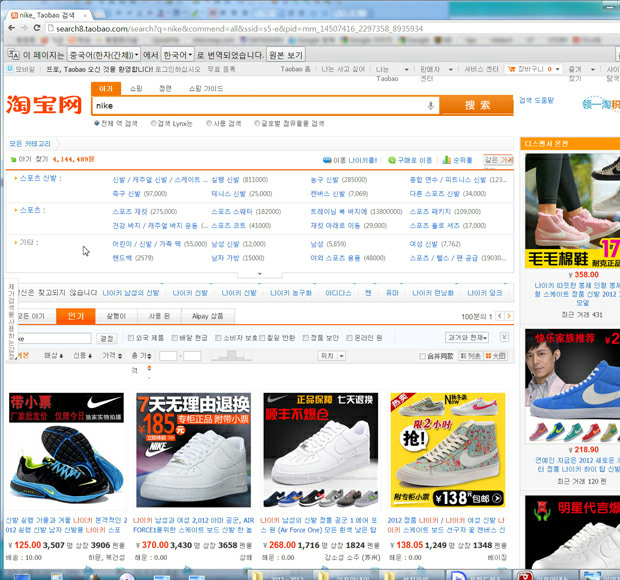This screenshot has width=620, height=580.
Task: Open the 과거와 현재 dropdown
Action: pos(467,338)
